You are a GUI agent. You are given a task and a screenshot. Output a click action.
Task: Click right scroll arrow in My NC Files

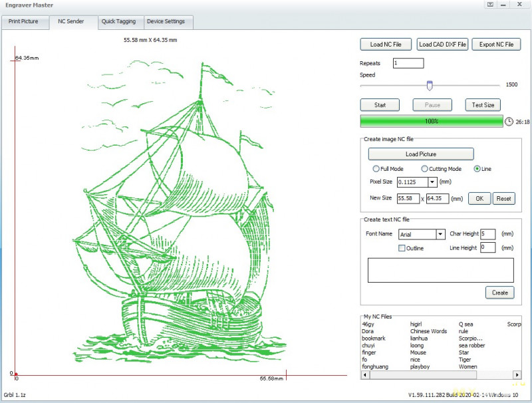[516, 375]
